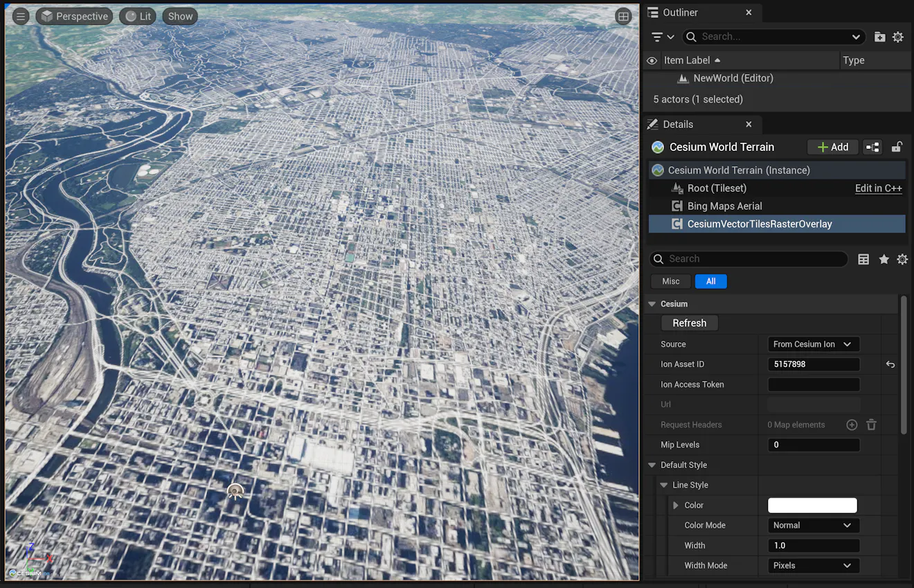
Task: Collapse the Default Style section
Action: point(652,465)
